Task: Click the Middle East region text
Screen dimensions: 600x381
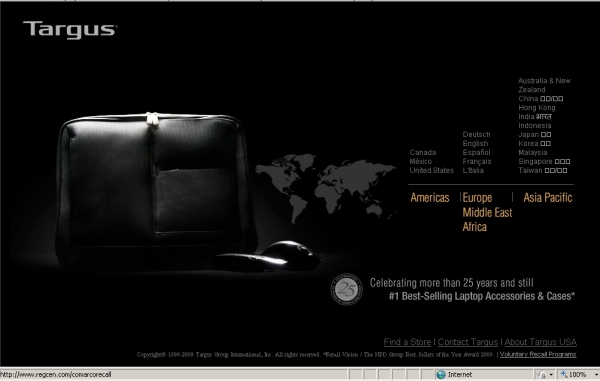Action: pos(487,212)
